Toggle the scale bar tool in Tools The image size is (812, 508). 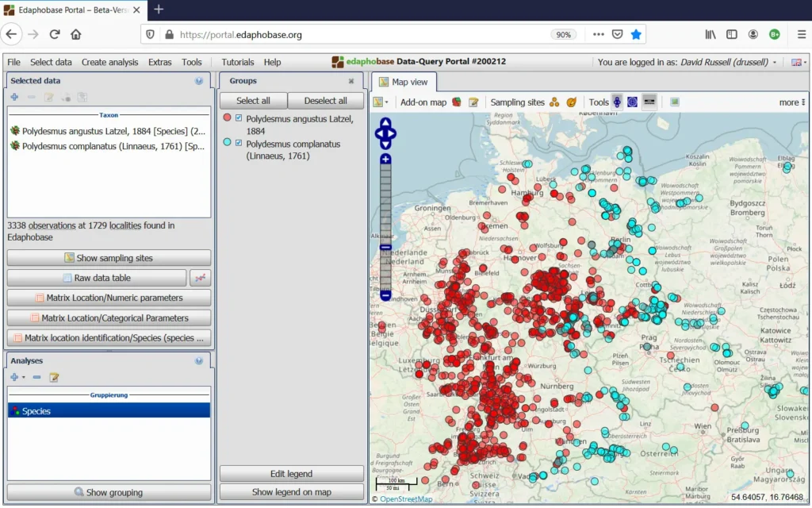[649, 102]
